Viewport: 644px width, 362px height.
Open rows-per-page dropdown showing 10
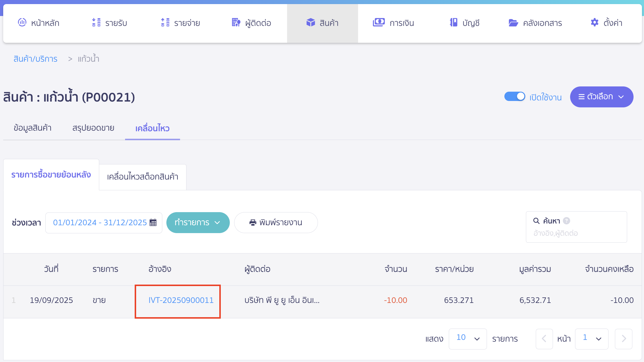point(467,338)
